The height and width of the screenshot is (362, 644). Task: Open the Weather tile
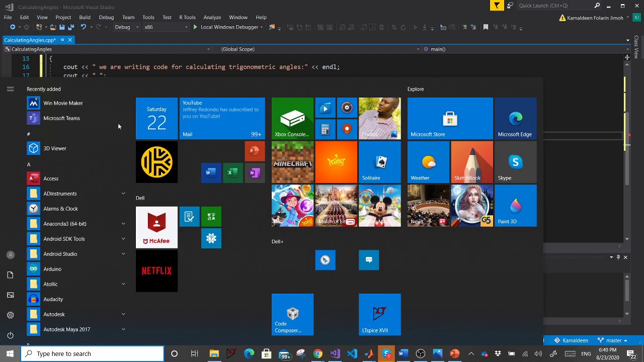(428, 162)
